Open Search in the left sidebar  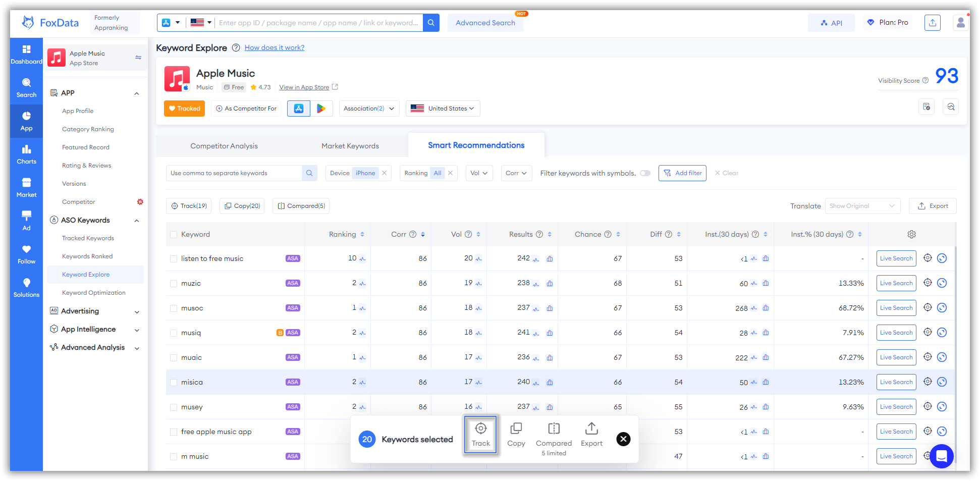point(26,88)
